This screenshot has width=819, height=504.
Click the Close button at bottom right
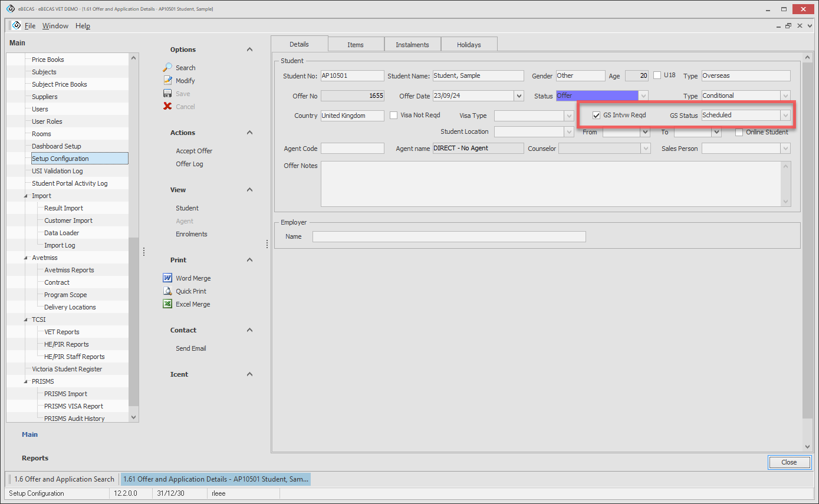pos(789,462)
